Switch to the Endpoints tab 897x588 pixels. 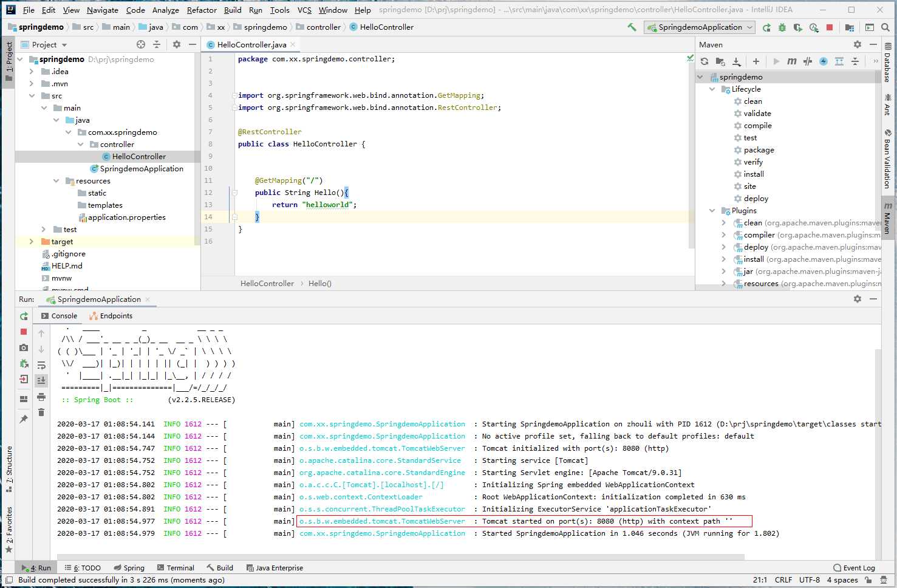[111, 316]
